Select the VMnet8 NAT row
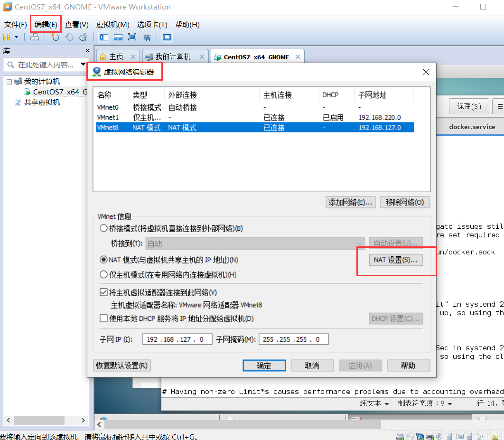Viewport: 504px width, 440px height. 255,128
